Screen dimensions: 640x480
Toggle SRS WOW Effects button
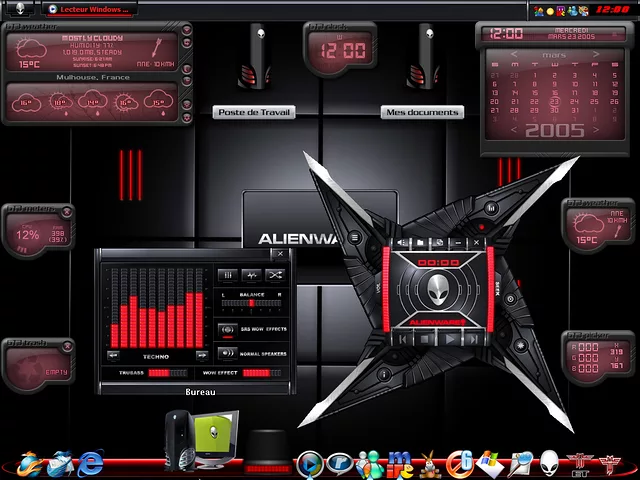point(227,329)
